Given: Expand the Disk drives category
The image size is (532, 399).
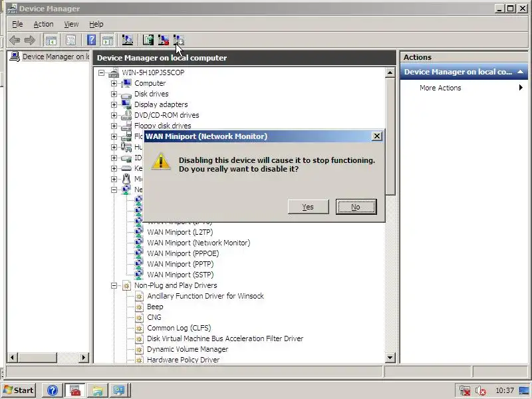Looking at the screenshot, I should coord(114,94).
